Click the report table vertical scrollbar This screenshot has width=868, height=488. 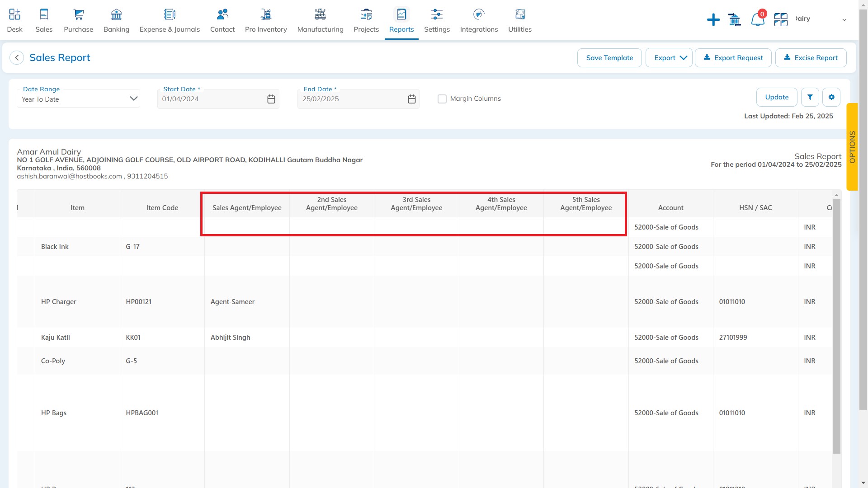pyautogui.click(x=836, y=325)
